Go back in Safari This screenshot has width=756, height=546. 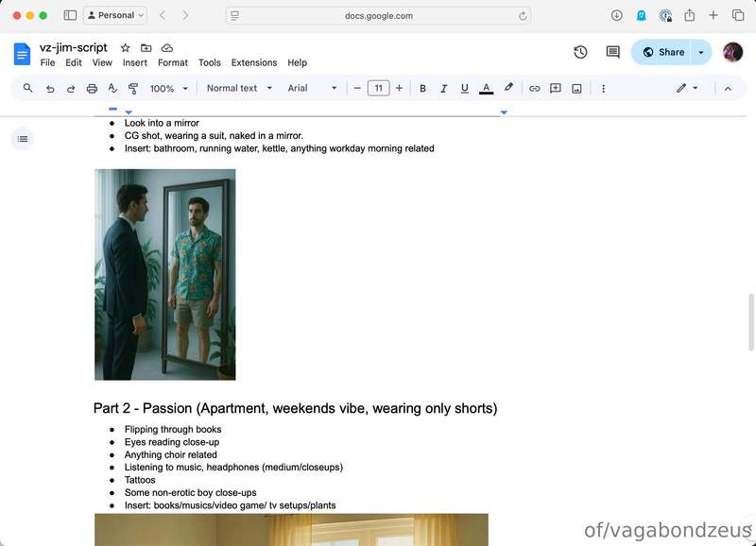163,15
